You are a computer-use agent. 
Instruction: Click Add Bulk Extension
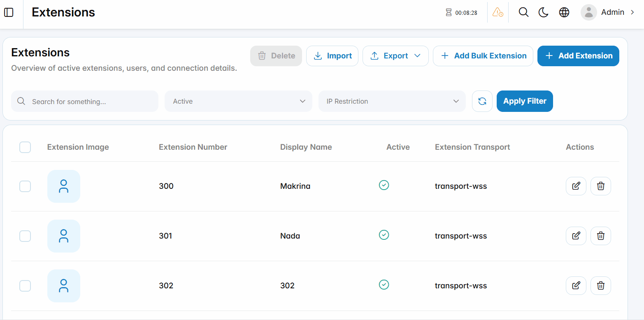point(483,56)
